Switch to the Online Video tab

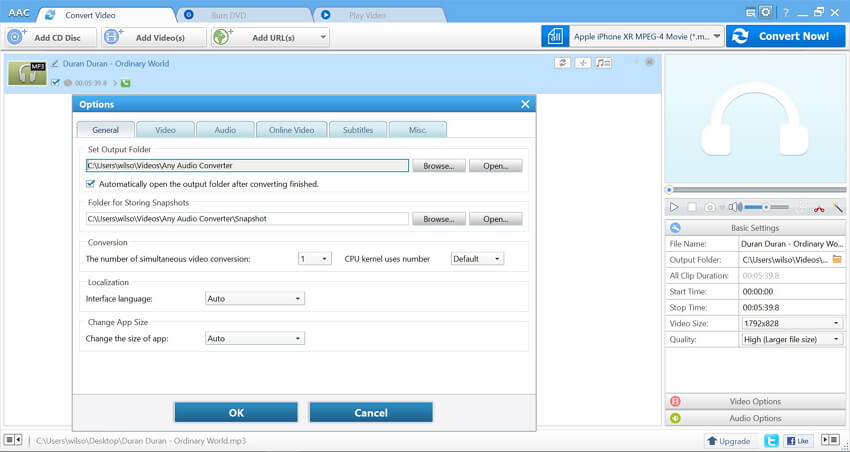click(x=291, y=130)
